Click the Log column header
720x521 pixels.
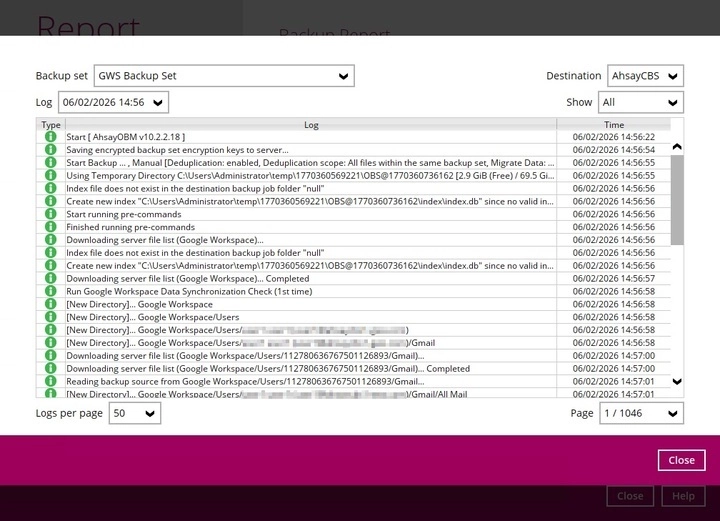click(x=311, y=125)
